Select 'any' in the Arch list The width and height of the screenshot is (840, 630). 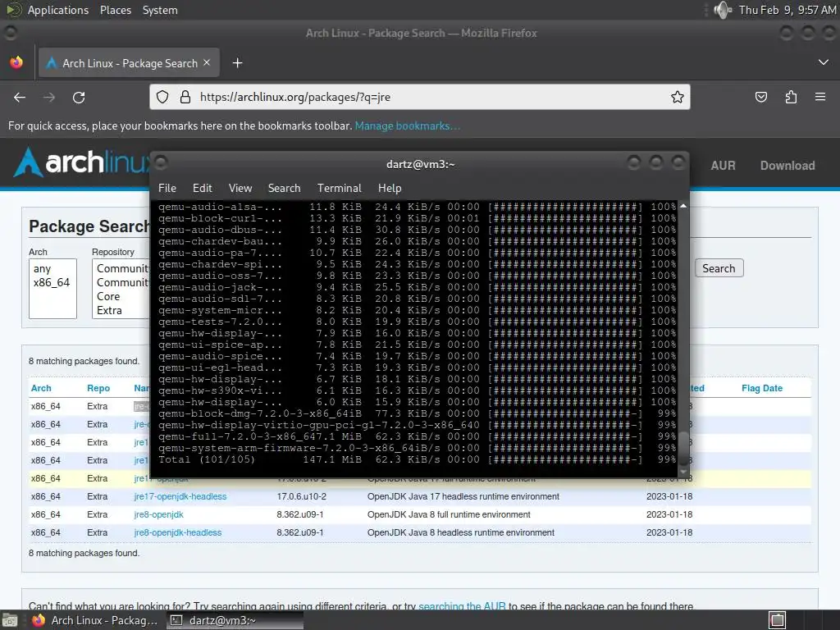(x=43, y=268)
